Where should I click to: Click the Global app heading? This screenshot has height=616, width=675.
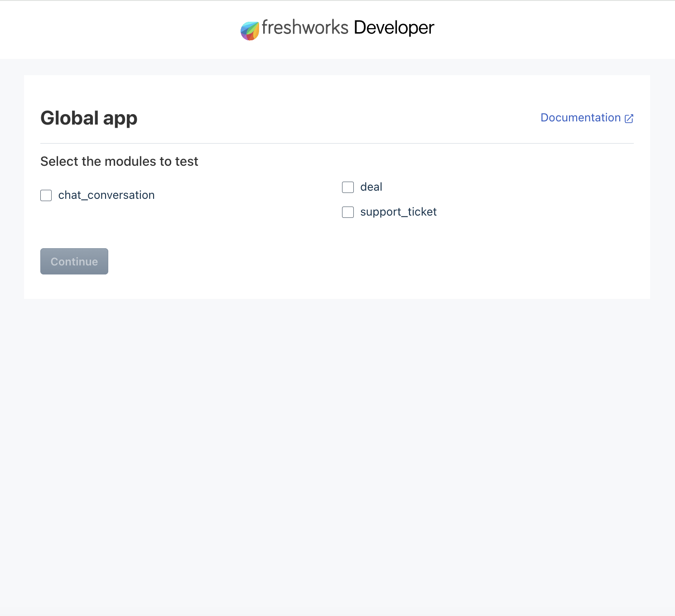click(x=89, y=118)
